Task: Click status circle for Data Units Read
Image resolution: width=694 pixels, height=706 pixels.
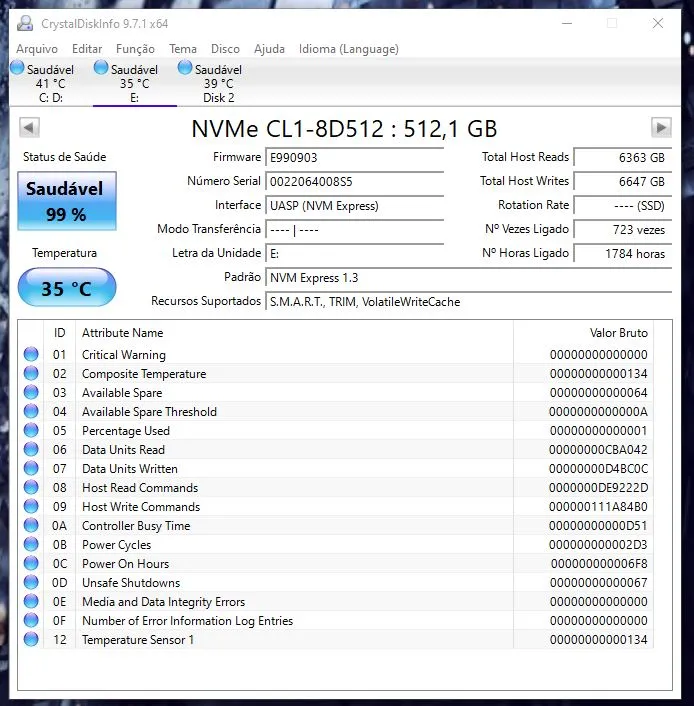Action: click(x=31, y=449)
